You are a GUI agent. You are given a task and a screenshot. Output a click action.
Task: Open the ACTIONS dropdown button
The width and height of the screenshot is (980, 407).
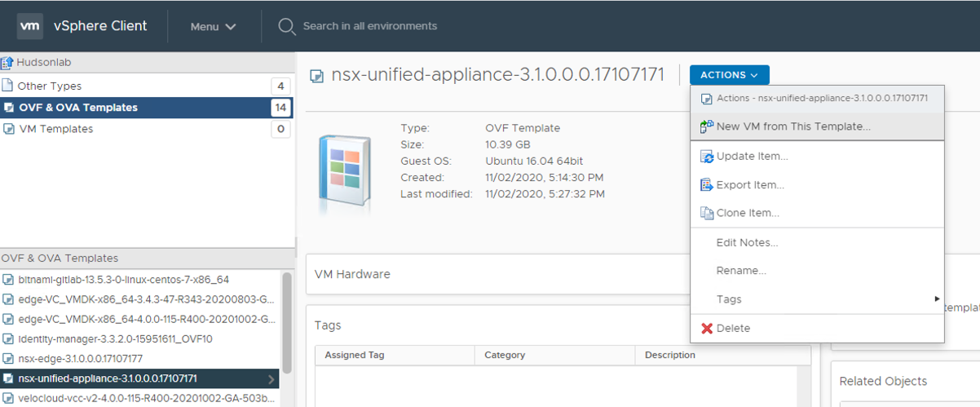point(729,75)
